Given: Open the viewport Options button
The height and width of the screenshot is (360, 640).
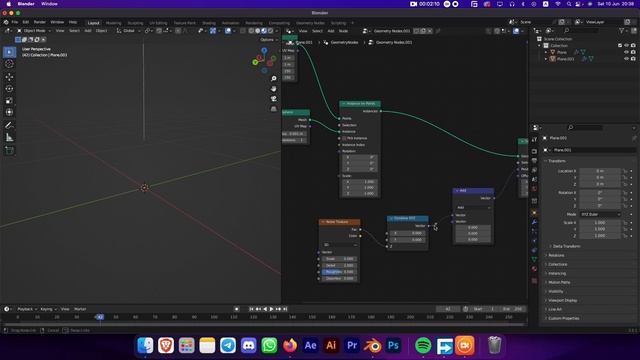Looking at the screenshot, I should [268, 40].
